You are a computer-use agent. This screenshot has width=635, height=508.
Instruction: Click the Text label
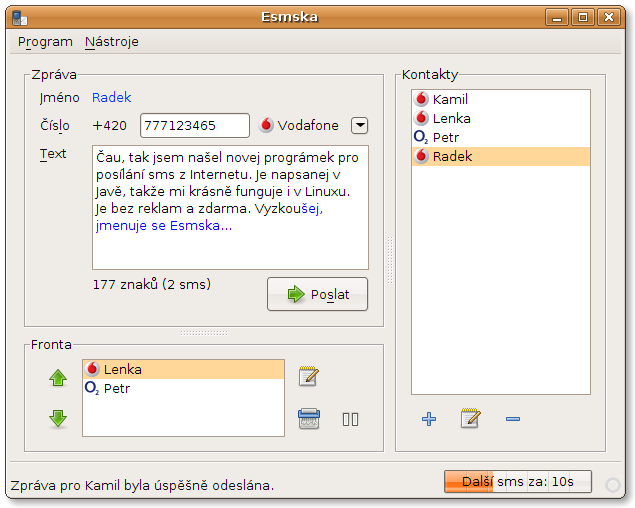(53, 154)
